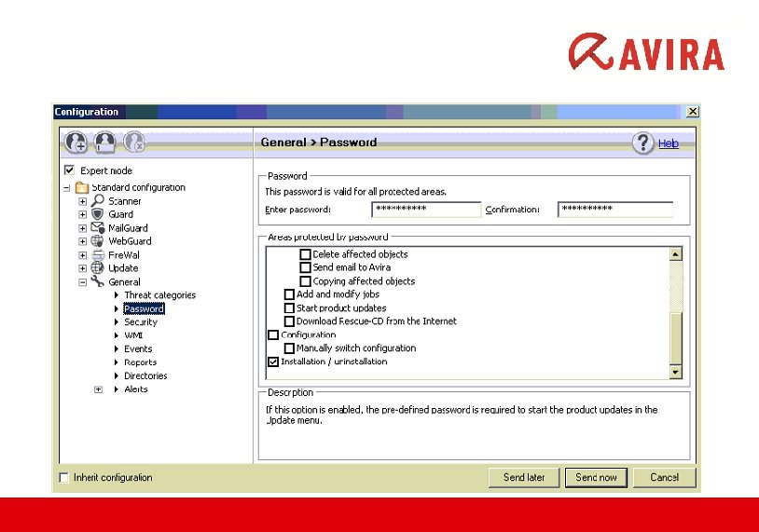759x532 pixels.
Task: Enable Copying affected objects checkbox
Action: (306, 281)
